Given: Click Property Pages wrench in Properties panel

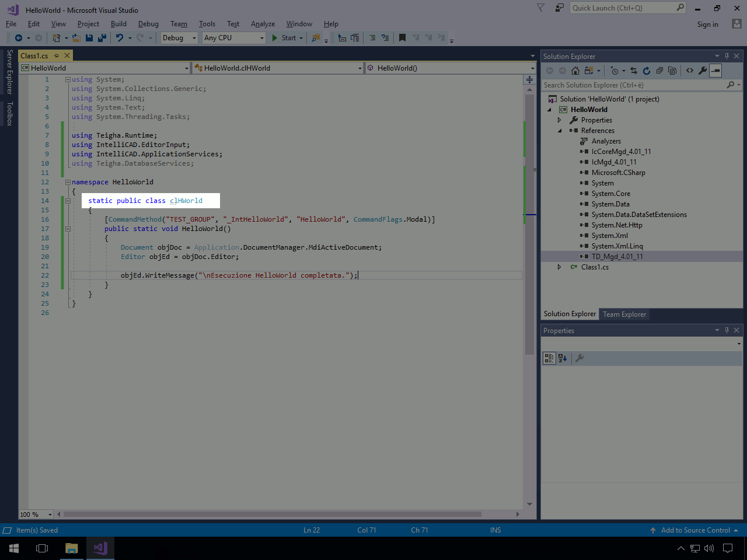Looking at the screenshot, I should 580,358.
